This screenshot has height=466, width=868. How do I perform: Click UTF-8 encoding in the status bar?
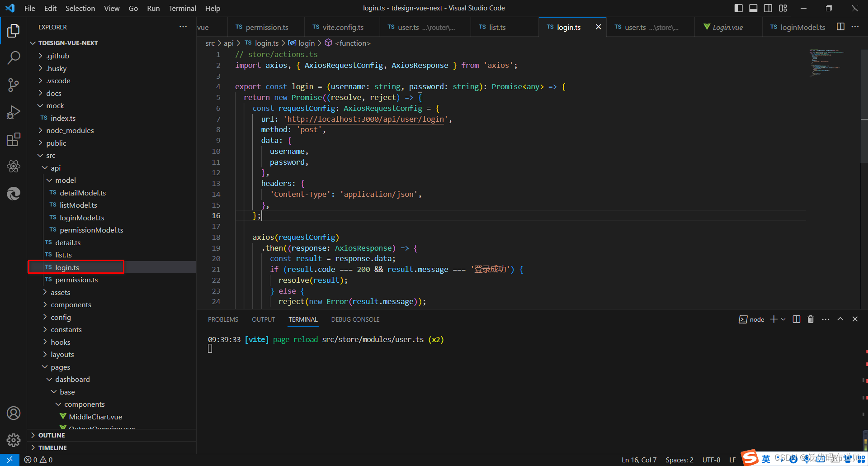(x=711, y=460)
